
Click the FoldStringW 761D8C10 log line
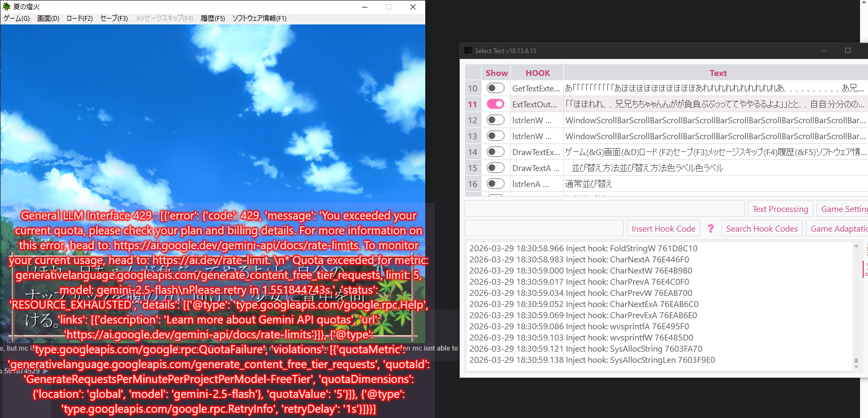tap(583, 248)
